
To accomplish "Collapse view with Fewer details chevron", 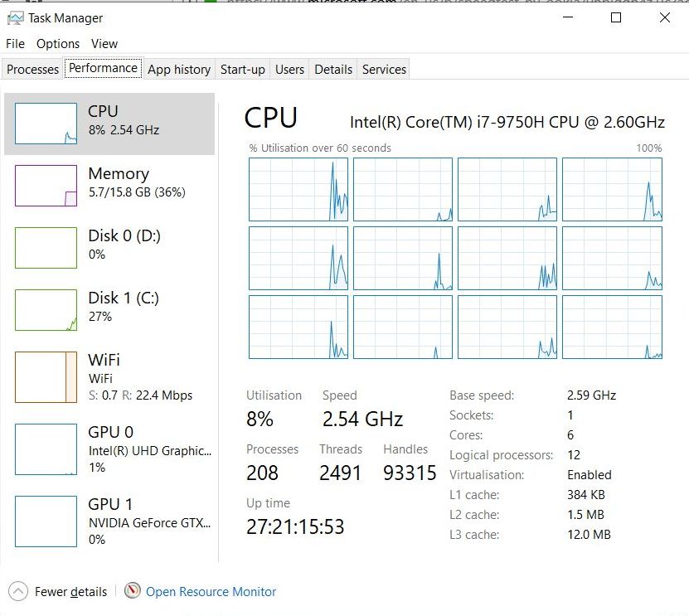I will pyautogui.click(x=17, y=592).
